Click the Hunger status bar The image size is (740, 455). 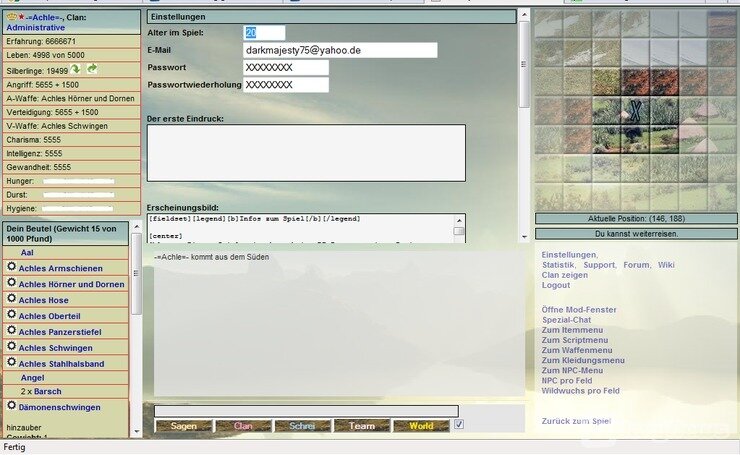tap(79, 181)
